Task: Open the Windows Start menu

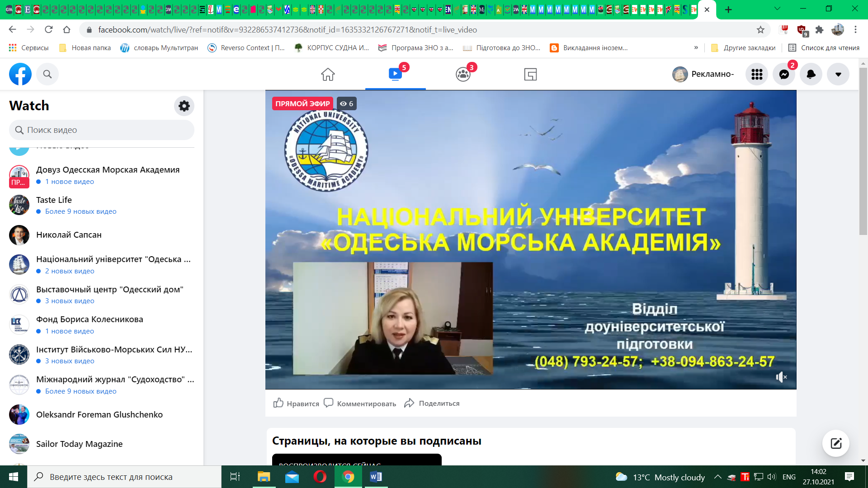Action: [14, 477]
